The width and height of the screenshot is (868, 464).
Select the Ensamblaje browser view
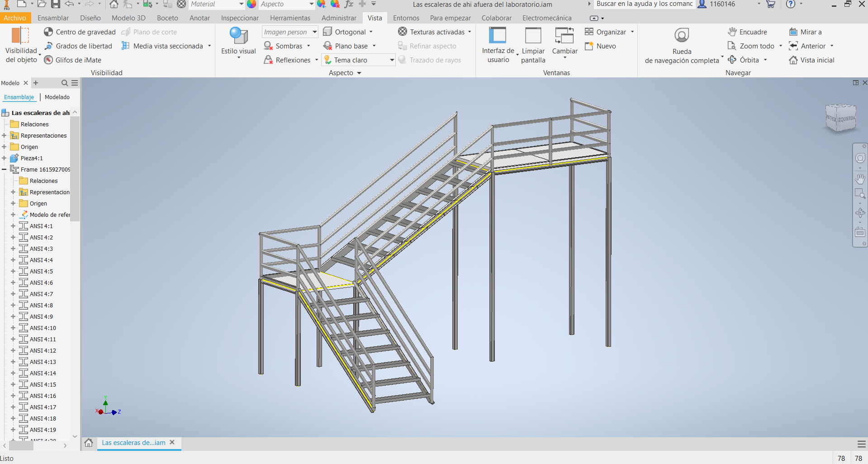click(19, 97)
